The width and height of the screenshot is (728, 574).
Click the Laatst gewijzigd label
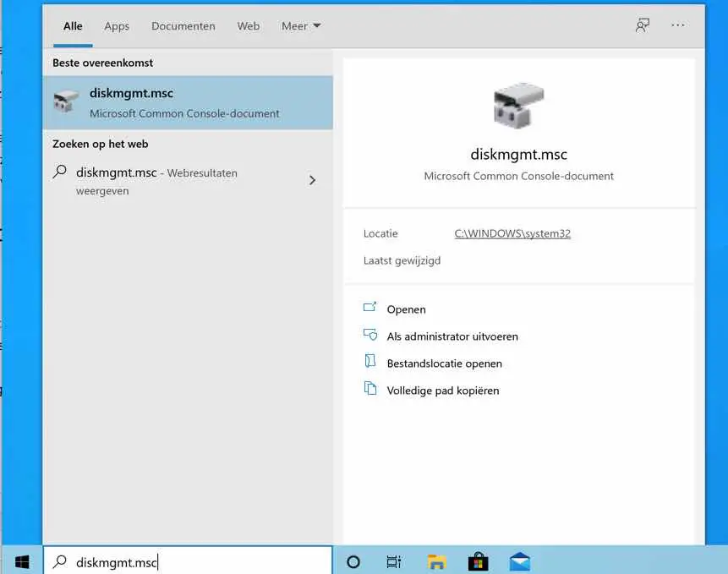tap(402, 260)
